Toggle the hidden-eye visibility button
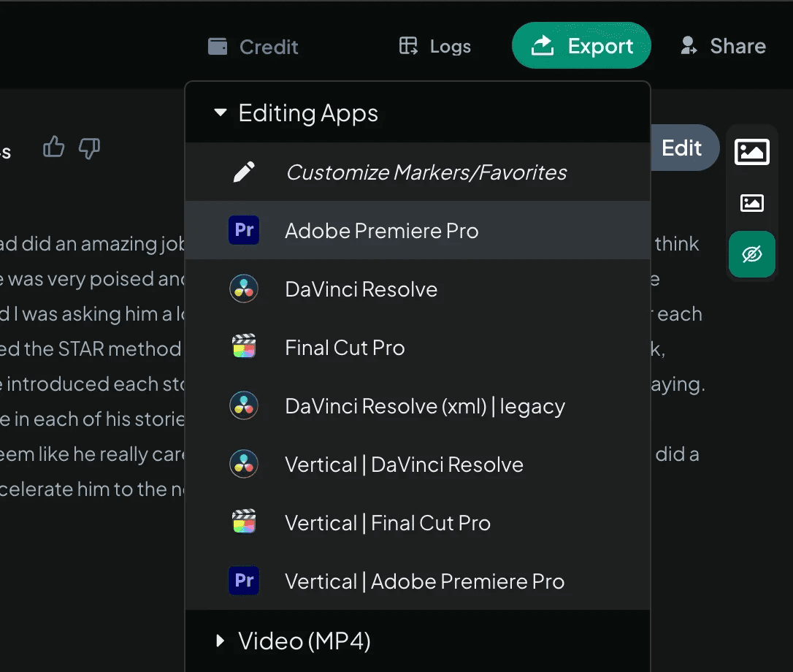The width and height of the screenshot is (793, 672). (x=751, y=254)
